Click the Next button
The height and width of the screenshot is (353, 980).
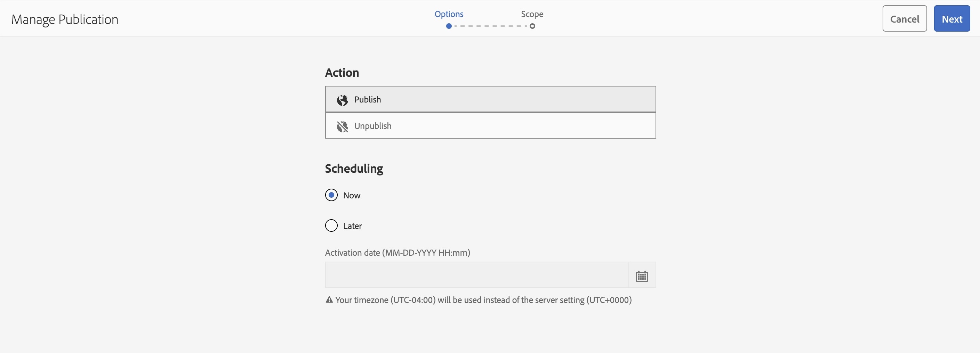[x=952, y=19]
